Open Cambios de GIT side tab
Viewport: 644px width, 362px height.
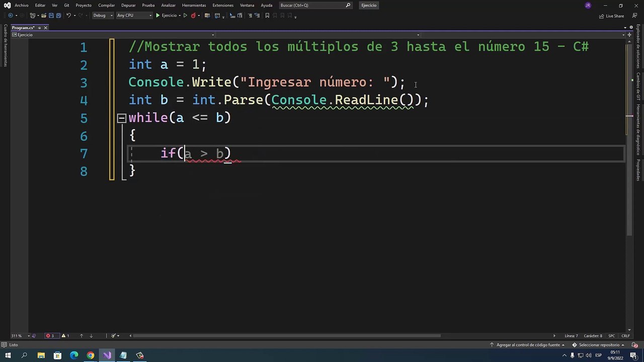(x=638, y=86)
